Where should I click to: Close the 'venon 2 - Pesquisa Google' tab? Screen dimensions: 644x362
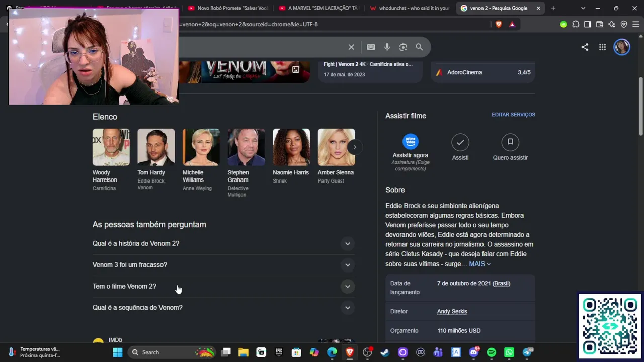(x=538, y=8)
